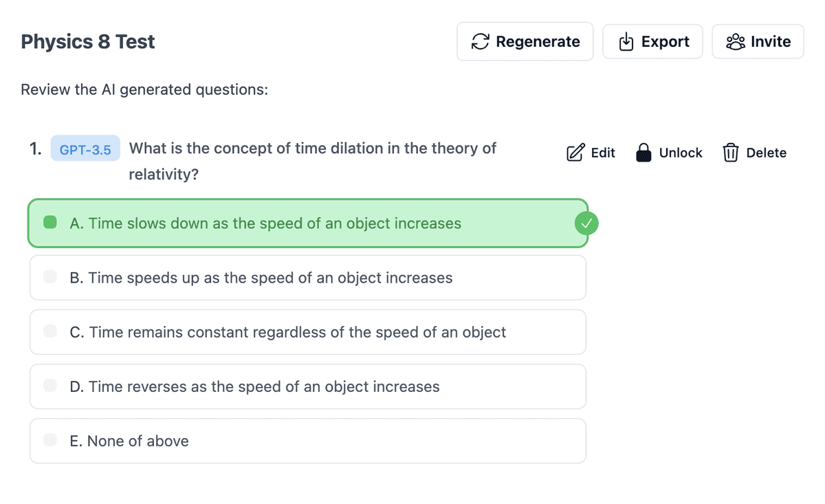Click the Export button
Image resolution: width=825 pixels, height=504 pixels.
click(652, 41)
